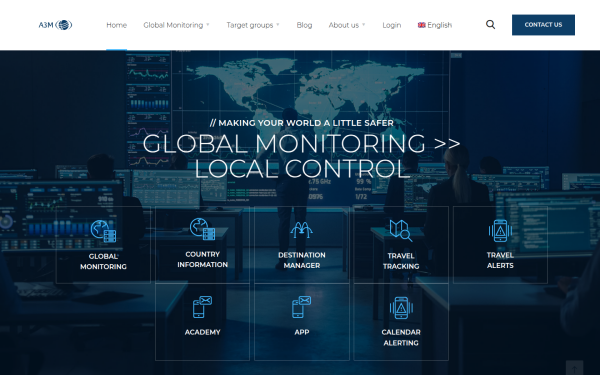The image size is (600, 375).
Task: Click the Academy phone-mail icon
Action: pos(202,307)
